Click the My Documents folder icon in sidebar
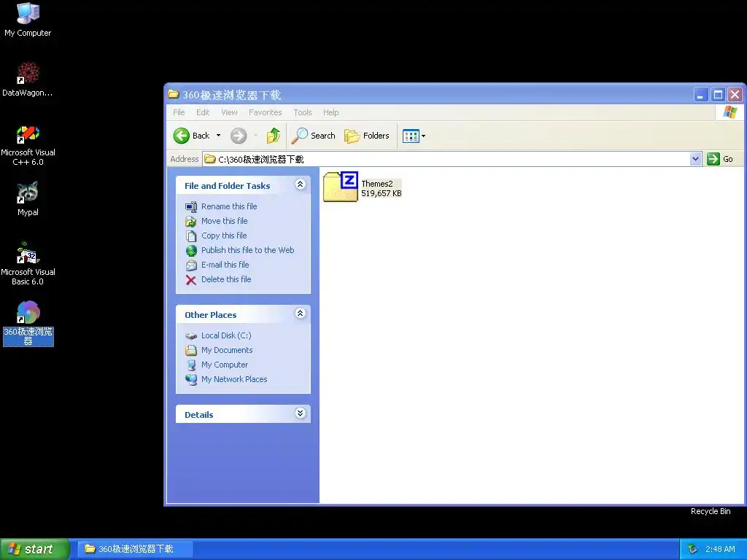Screen dimensions: 747x560 tap(191, 351)
